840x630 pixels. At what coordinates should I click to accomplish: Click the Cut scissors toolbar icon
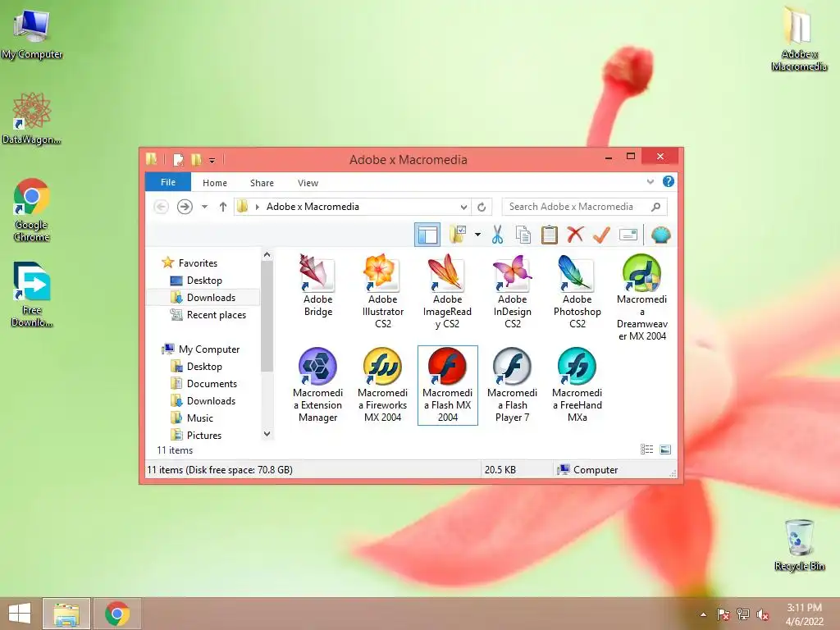coord(497,235)
